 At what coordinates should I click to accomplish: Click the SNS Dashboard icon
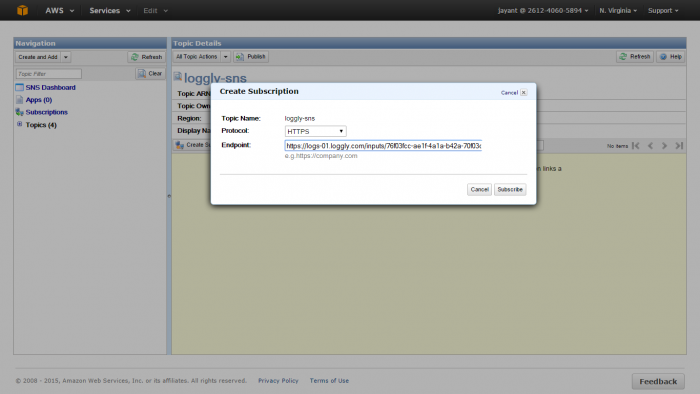(20, 87)
